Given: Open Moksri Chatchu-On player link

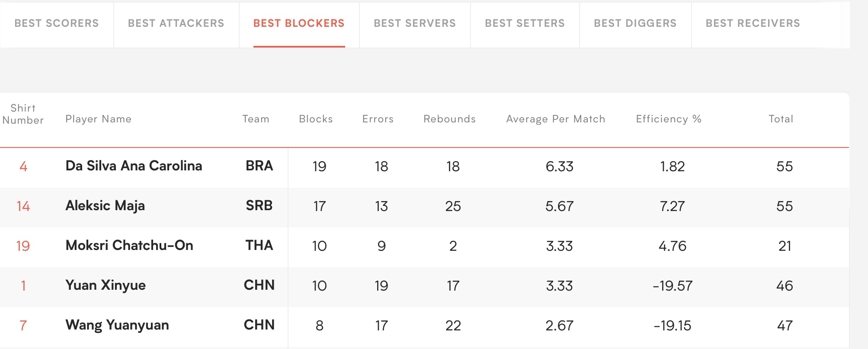Looking at the screenshot, I should coord(129,245).
